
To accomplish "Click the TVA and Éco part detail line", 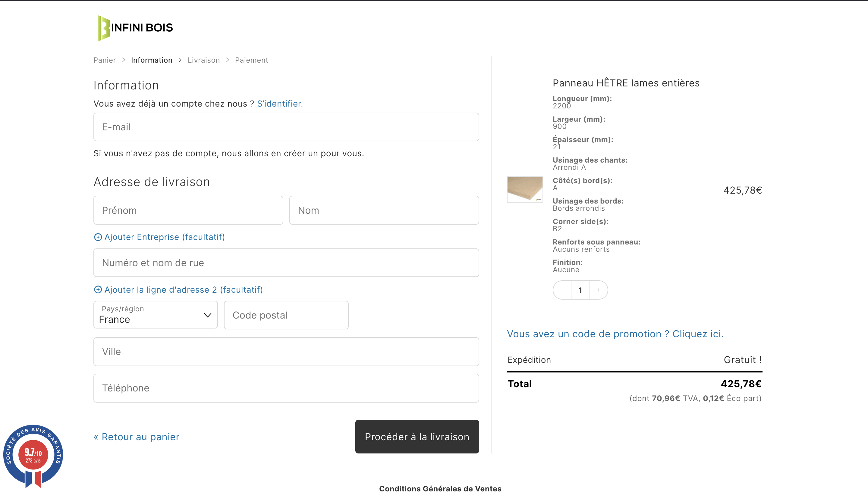I will 695,398.
